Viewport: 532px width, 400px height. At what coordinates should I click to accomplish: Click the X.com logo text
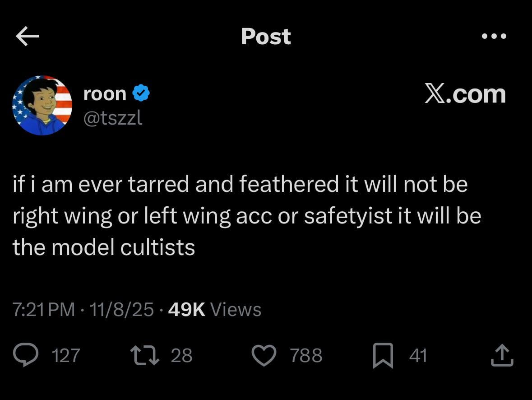465,94
